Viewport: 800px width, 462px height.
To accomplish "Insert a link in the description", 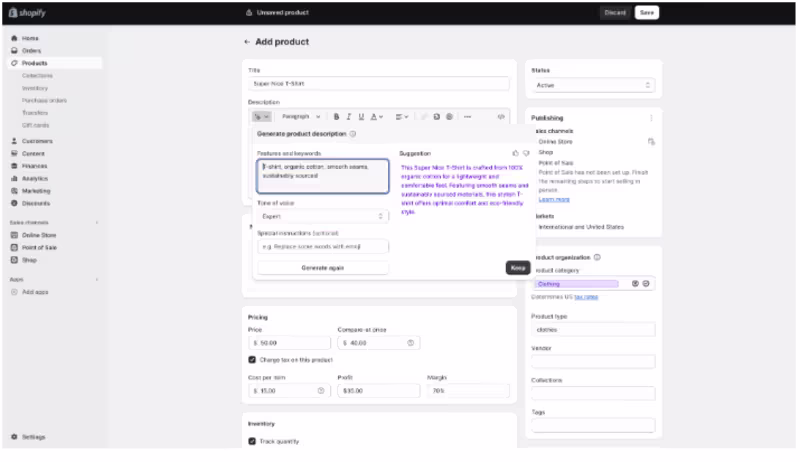I will coord(423,117).
